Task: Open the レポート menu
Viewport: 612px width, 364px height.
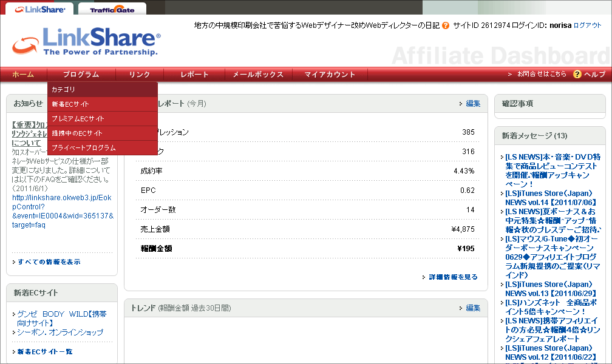Action: click(194, 74)
